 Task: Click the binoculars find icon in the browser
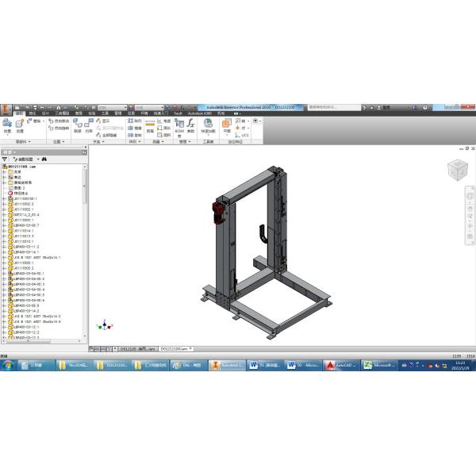(x=44, y=159)
